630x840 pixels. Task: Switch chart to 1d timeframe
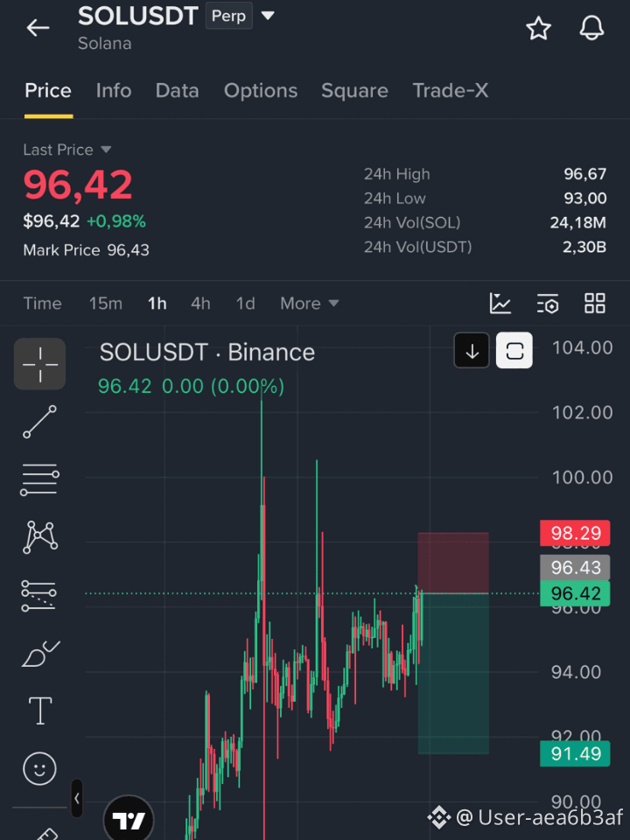[x=245, y=304]
